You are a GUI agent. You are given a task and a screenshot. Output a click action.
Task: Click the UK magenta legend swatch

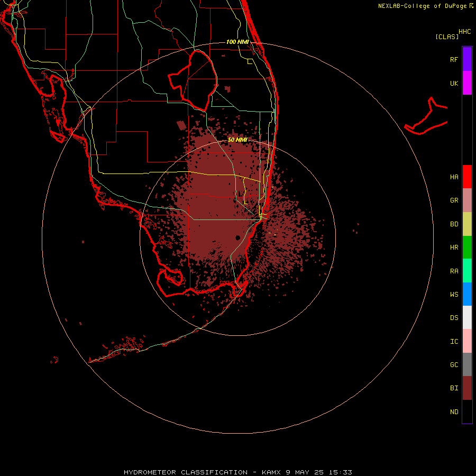pos(467,83)
